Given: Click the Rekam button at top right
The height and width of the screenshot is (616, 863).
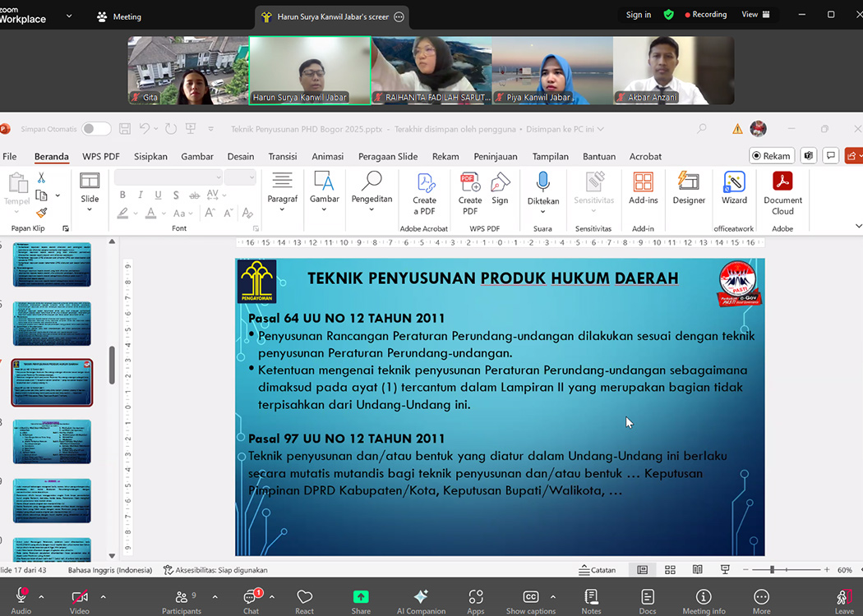Looking at the screenshot, I should point(771,156).
